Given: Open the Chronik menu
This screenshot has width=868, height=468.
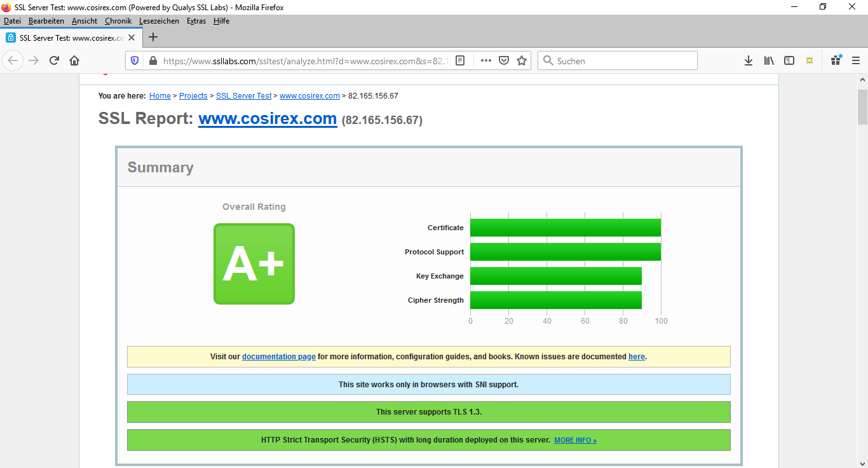Looking at the screenshot, I should point(118,21).
